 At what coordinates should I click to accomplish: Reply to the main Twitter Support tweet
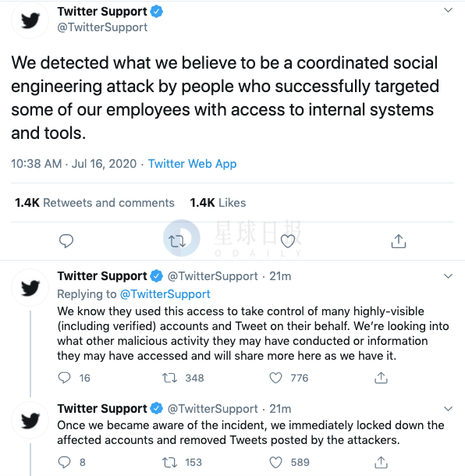pos(66,241)
